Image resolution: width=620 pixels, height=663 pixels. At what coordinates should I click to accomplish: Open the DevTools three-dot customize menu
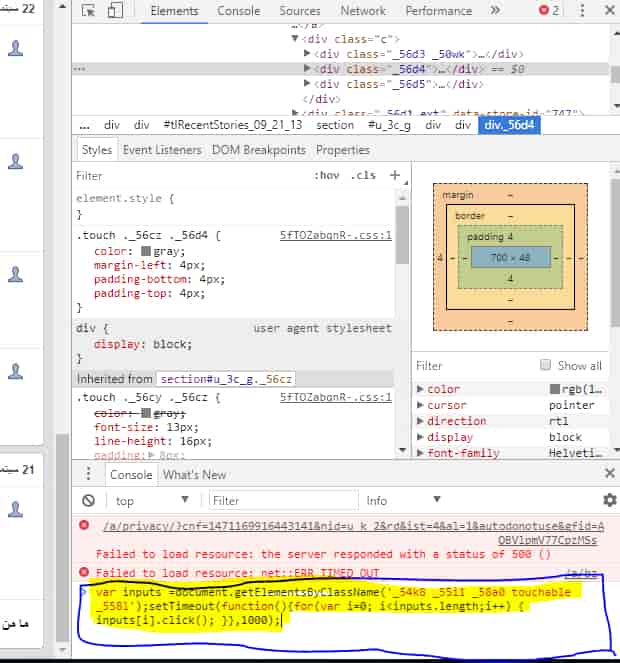pos(582,11)
